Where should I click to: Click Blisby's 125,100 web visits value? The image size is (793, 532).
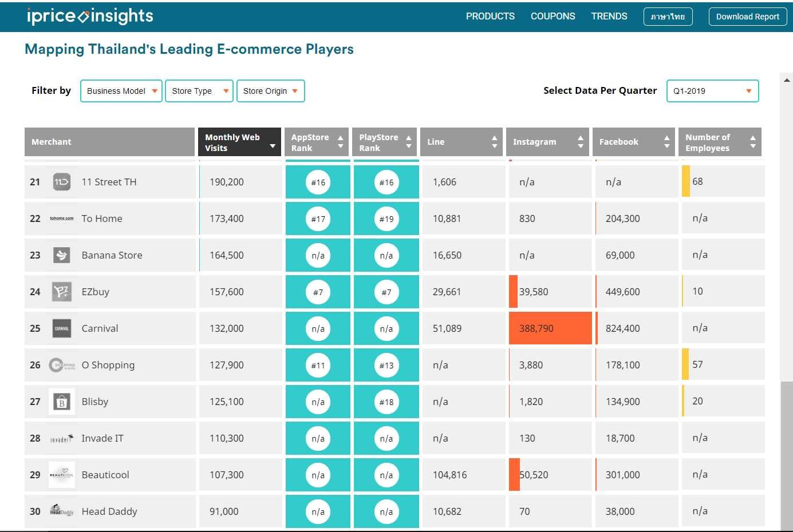coord(227,402)
